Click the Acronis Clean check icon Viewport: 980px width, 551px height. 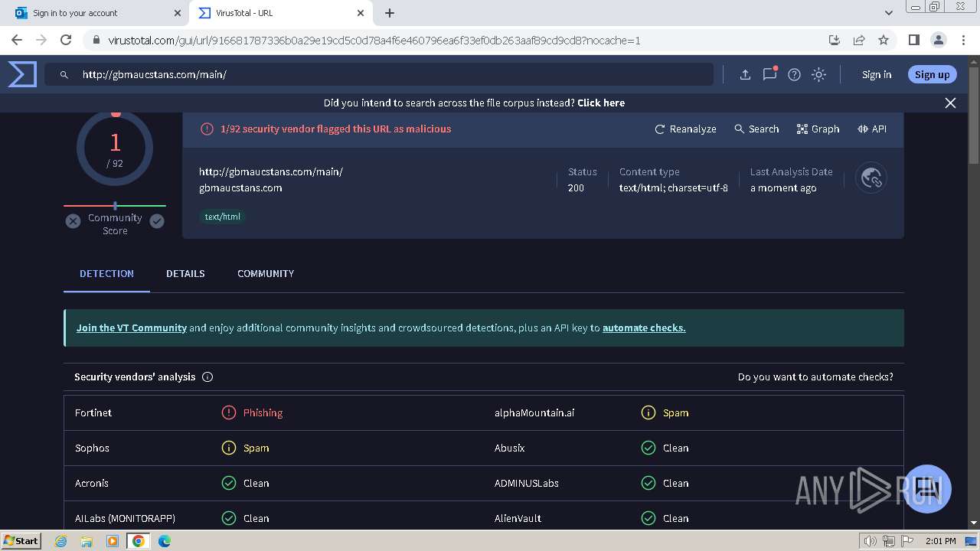point(228,483)
